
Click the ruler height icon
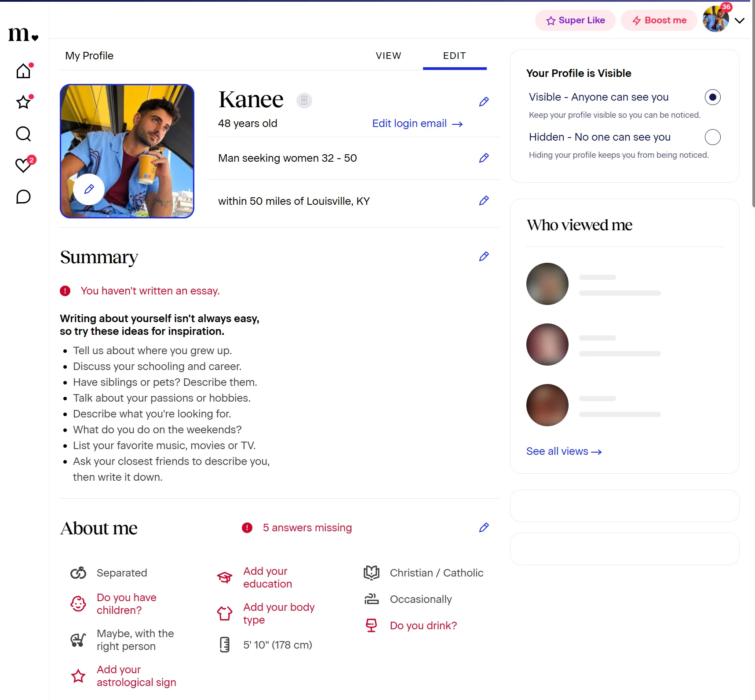click(225, 645)
